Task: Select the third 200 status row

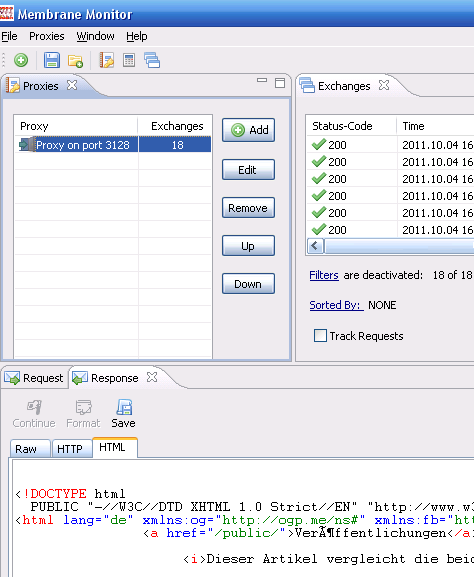Action: click(390, 178)
